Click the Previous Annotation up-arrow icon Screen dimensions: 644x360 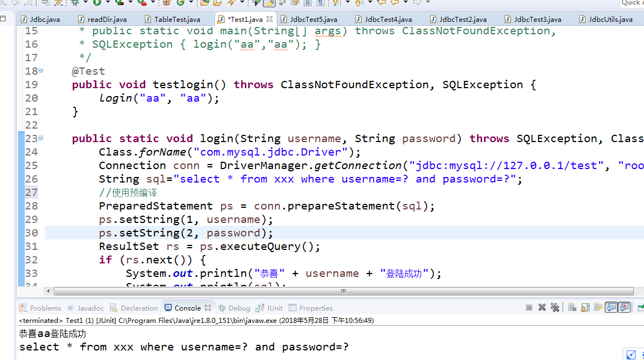[359, 2]
